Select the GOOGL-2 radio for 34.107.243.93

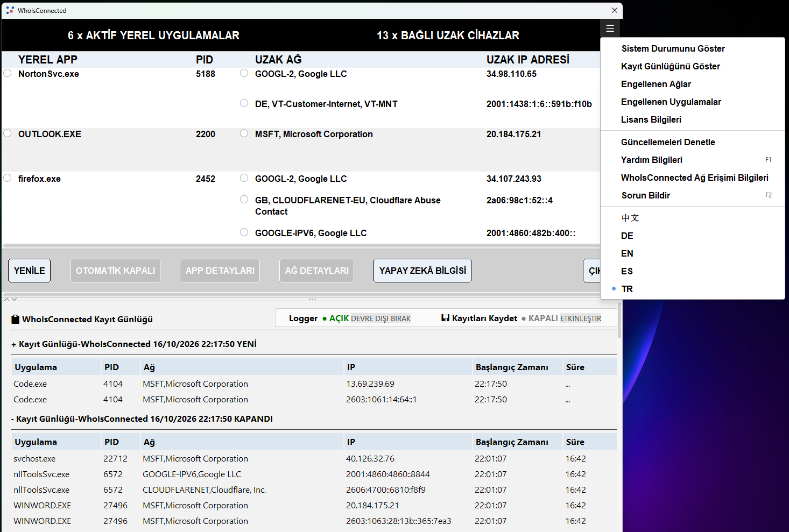[244, 178]
